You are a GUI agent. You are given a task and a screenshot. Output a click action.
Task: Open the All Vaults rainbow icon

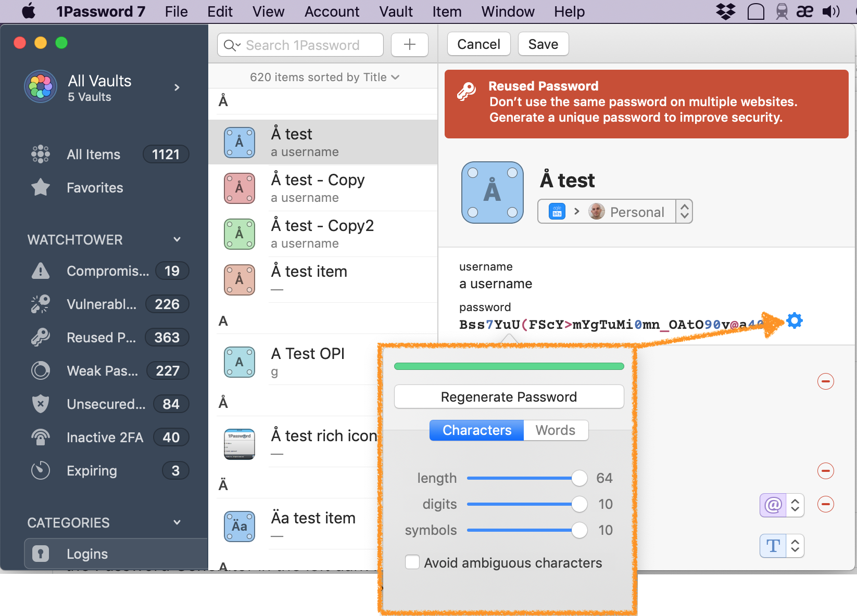click(x=41, y=86)
